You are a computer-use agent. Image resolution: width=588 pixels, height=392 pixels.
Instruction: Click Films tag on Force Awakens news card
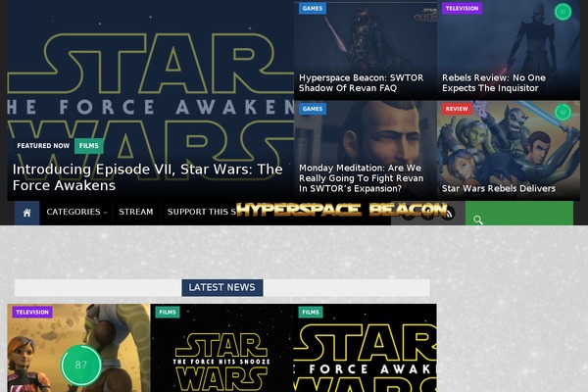[x=311, y=312]
